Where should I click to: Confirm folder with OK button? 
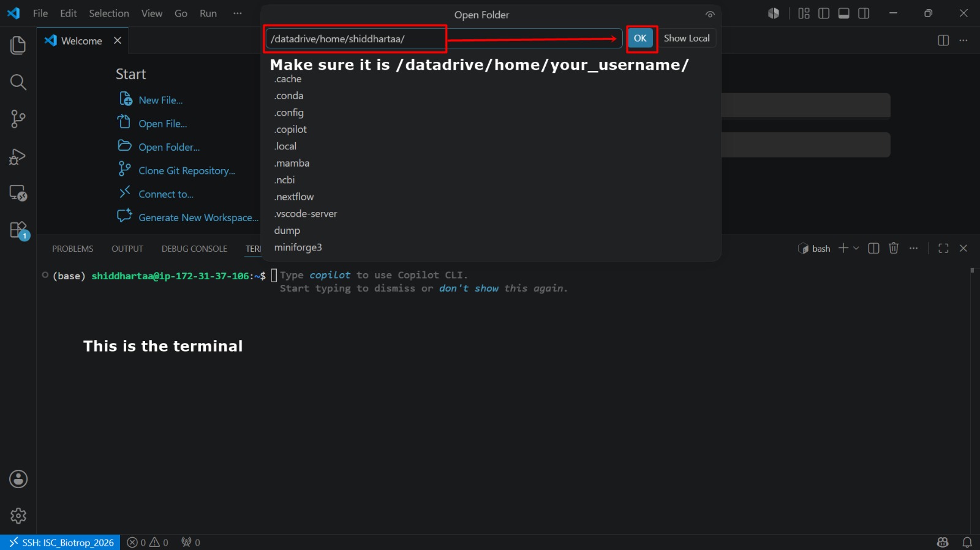point(640,38)
